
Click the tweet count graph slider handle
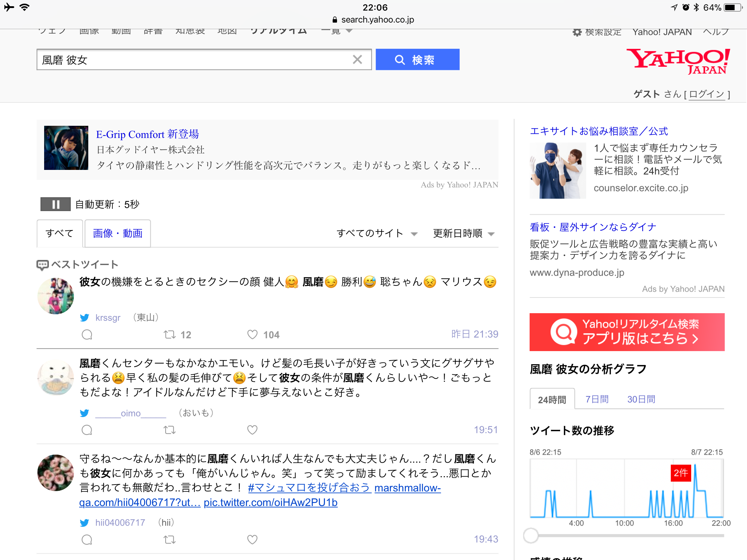tap(531, 536)
